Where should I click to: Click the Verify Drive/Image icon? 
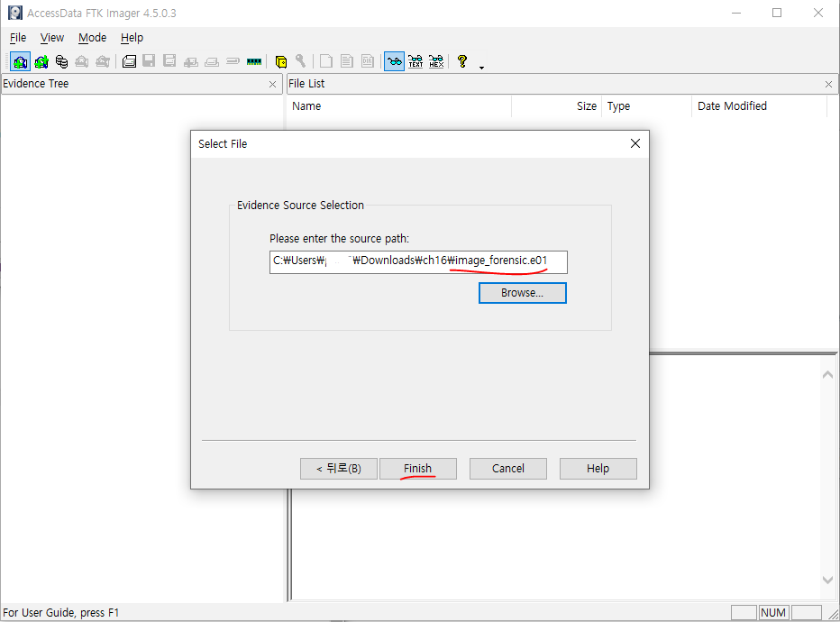tap(233, 61)
